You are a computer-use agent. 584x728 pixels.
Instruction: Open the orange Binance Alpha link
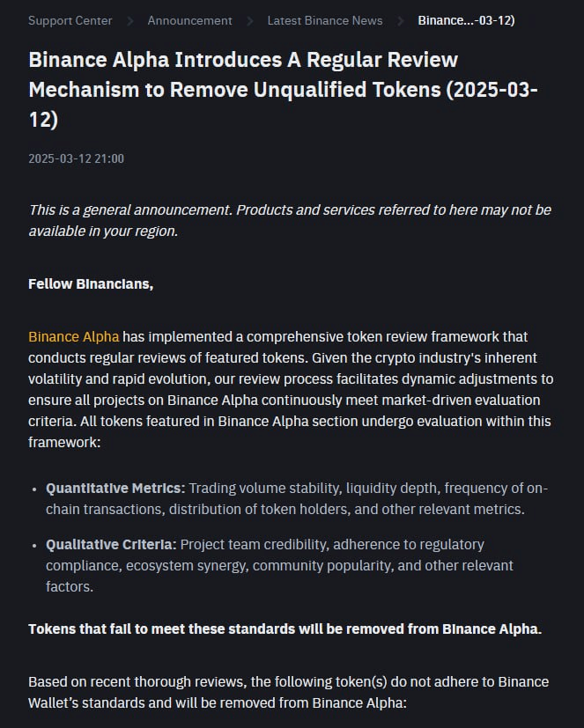pos(73,336)
